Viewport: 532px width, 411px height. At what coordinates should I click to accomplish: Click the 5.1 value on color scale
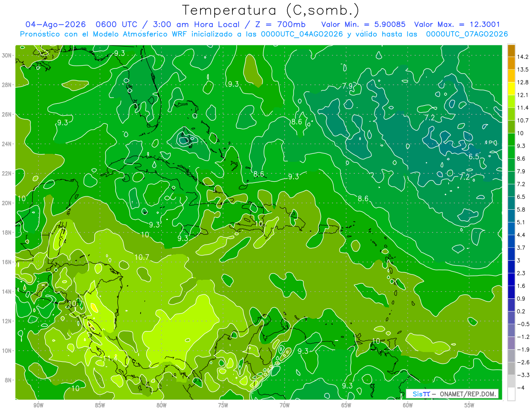point(521,222)
